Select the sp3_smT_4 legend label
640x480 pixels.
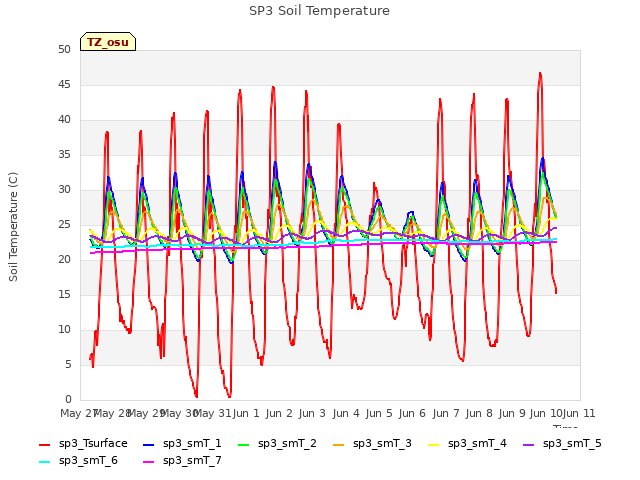click(x=477, y=444)
